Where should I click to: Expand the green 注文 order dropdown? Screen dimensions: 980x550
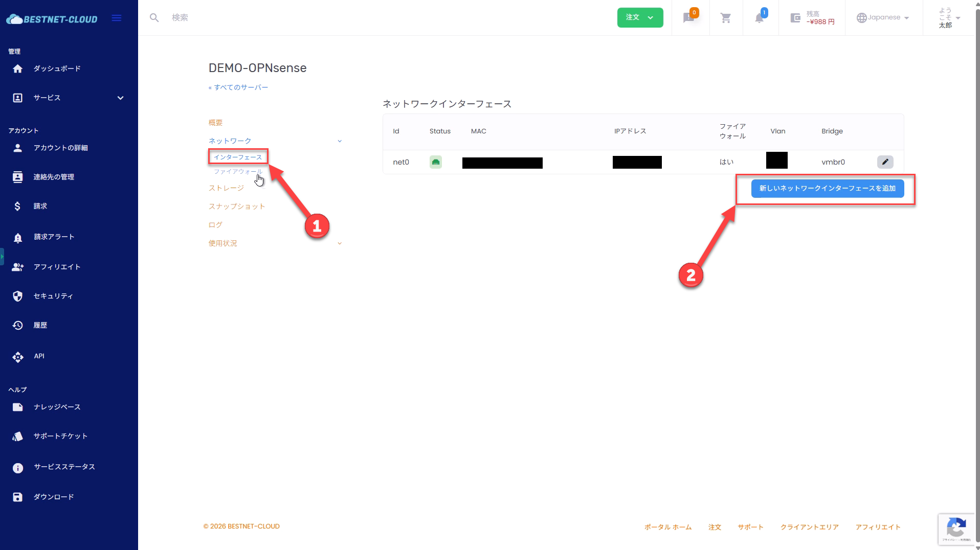640,17
